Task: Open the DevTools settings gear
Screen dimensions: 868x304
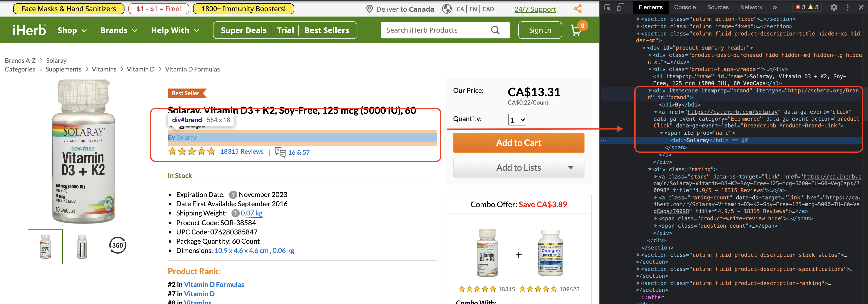Action: tap(834, 7)
